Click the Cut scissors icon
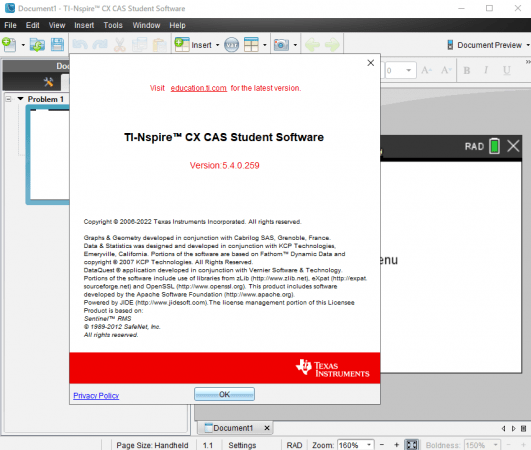The height and width of the screenshot is (450, 531). [120, 45]
